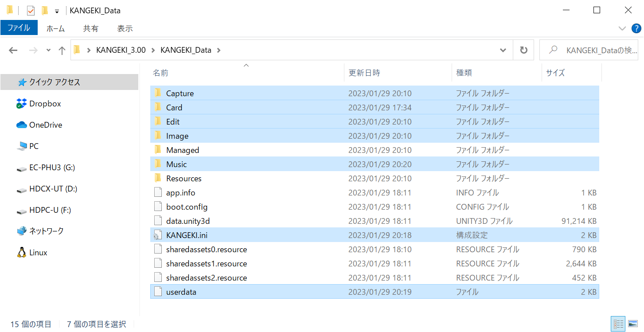Screen dimensions: 644x332
Task: Switch to details view layout icon
Action: click(x=618, y=324)
